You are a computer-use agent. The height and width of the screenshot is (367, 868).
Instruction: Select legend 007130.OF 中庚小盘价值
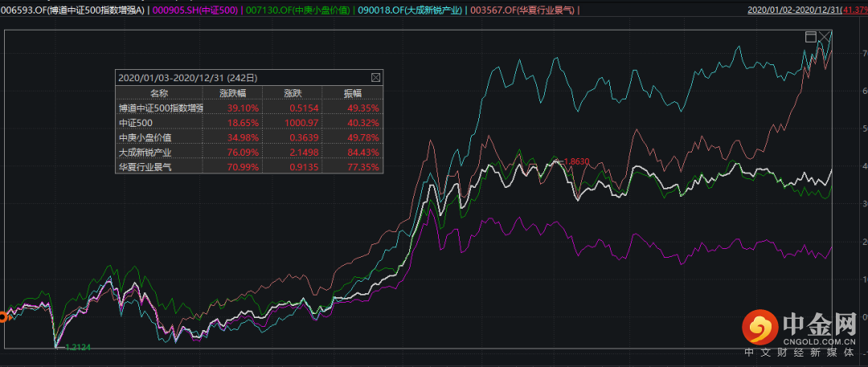point(298,10)
